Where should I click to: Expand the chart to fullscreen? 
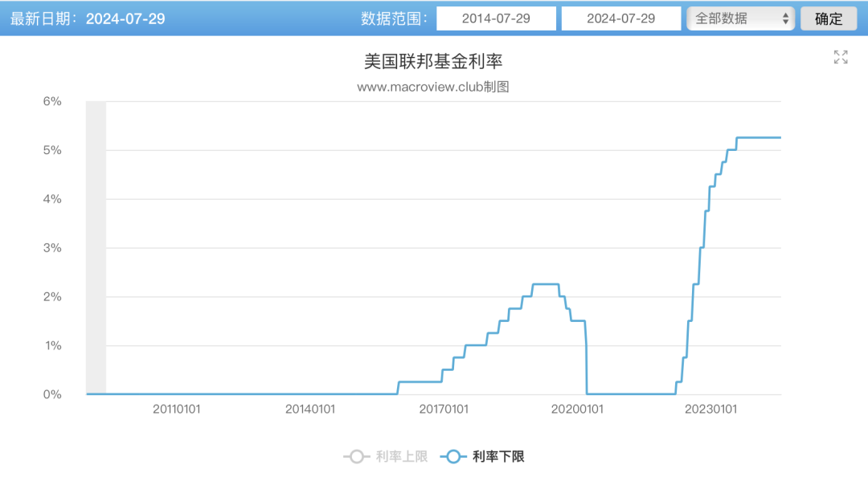(841, 57)
